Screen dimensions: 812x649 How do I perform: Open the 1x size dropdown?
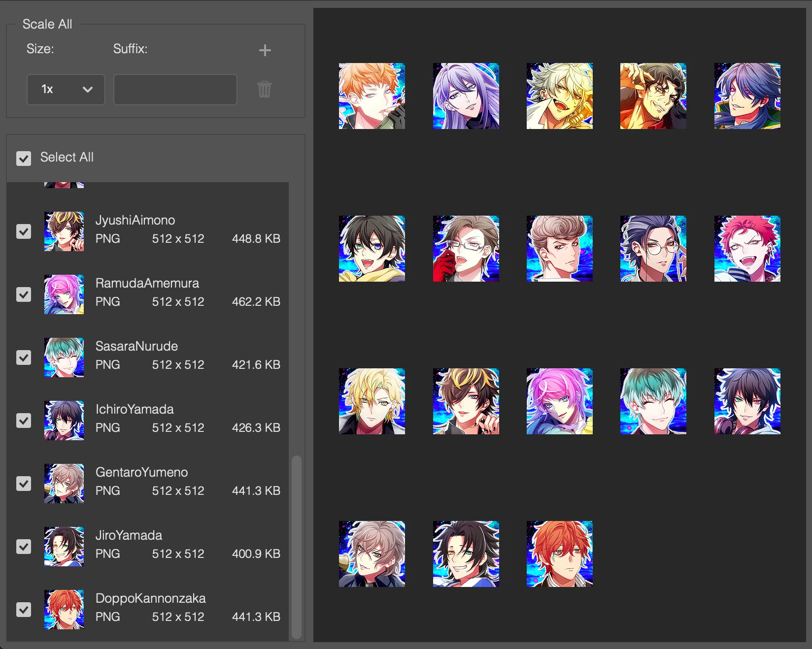[66, 90]
